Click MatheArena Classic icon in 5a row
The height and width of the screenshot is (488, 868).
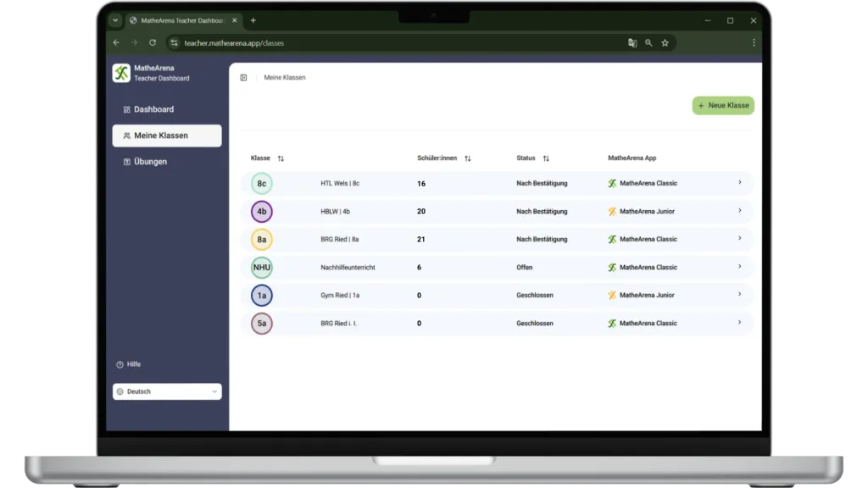tap(612, 324)
